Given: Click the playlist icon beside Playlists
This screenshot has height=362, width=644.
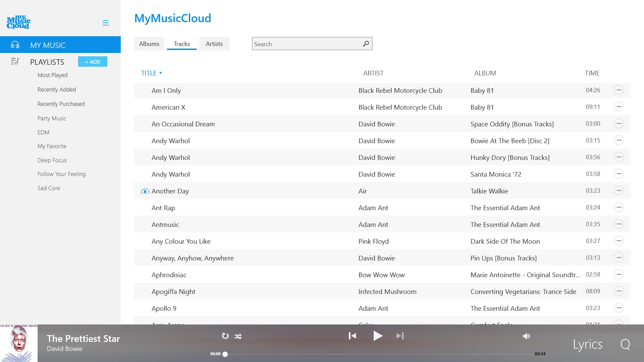Looking at the screenshot, I should click(x=15, y=61).
